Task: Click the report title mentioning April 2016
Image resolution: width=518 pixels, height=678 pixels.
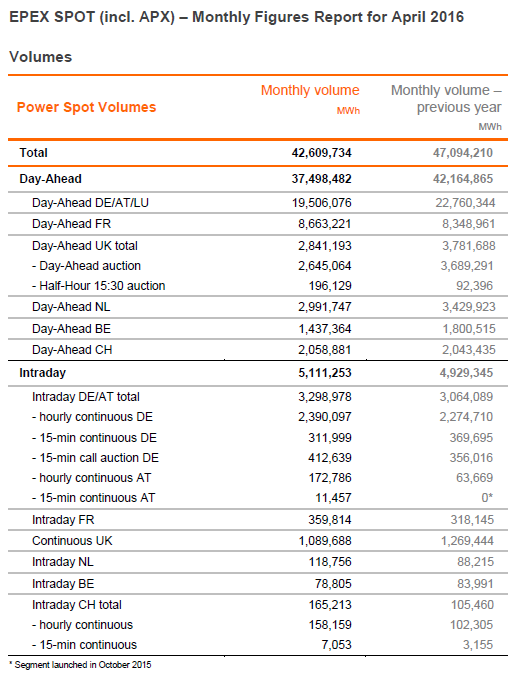Action: pos(237,17)
